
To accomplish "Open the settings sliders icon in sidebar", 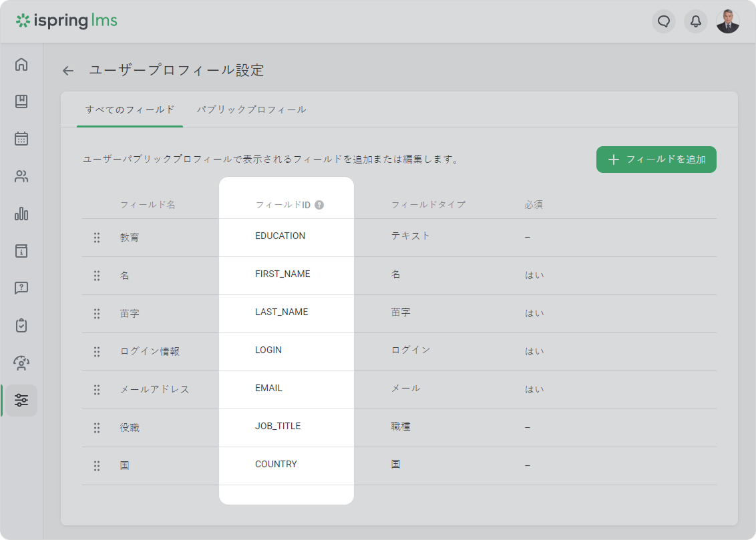I will coord(21,400).
